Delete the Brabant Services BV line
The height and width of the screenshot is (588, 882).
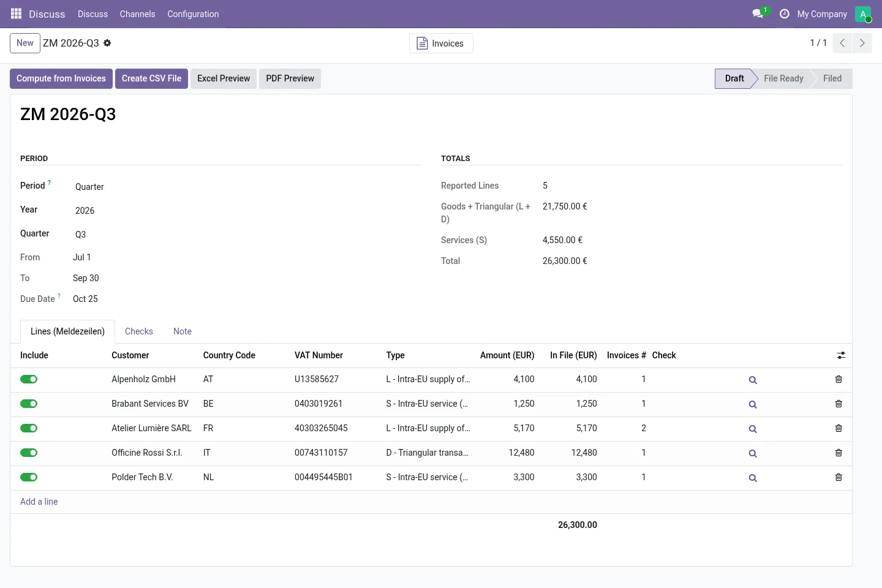[x=839, y=404]
